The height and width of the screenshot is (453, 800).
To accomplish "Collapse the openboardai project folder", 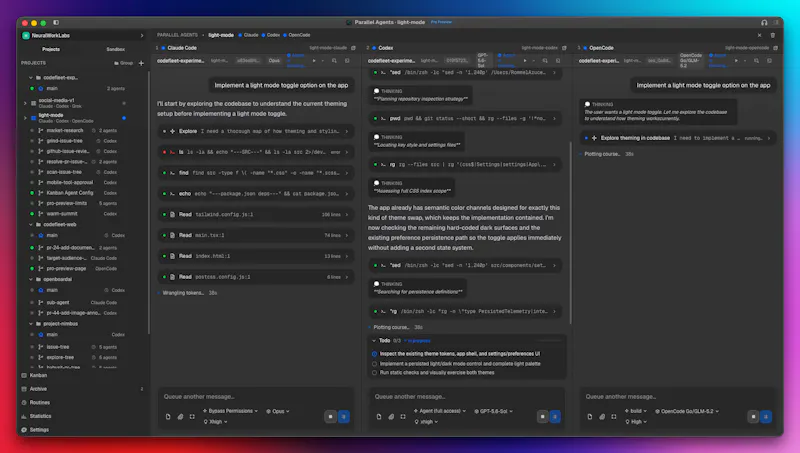I will pyautogui.click(x=31, y=280).
